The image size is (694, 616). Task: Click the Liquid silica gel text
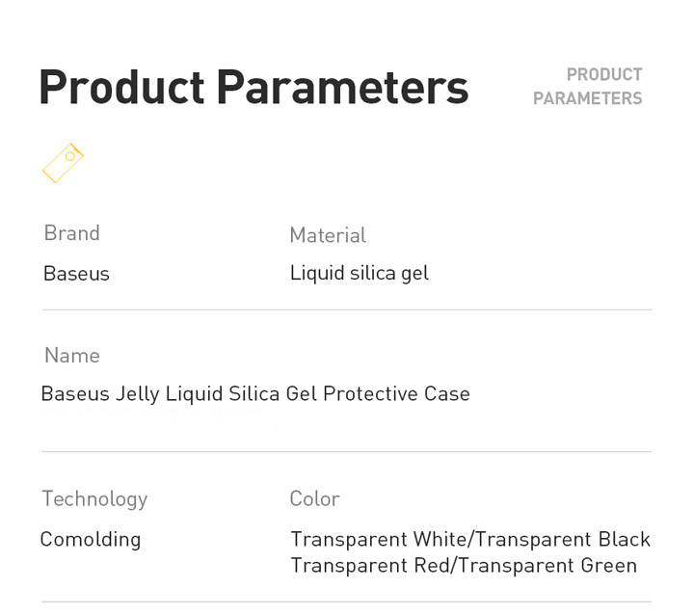(x=360, y=274)
